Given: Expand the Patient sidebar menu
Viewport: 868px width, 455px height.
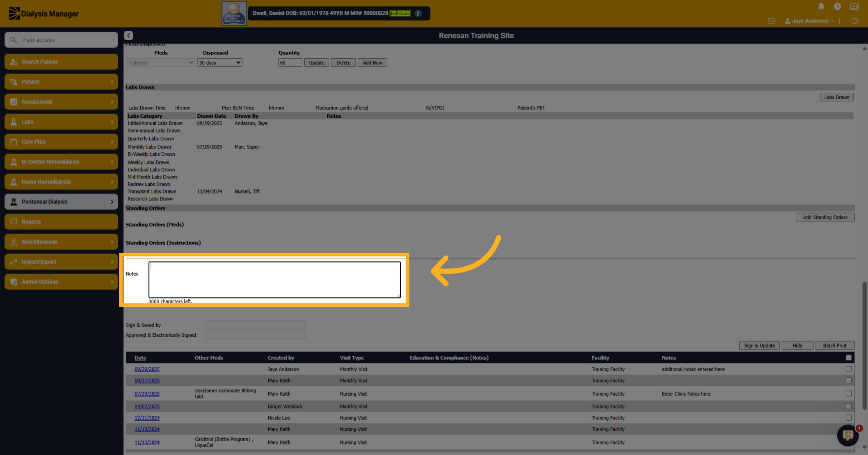Looking at the screenshot, I should pyautogui.click(x=61, y=82).
